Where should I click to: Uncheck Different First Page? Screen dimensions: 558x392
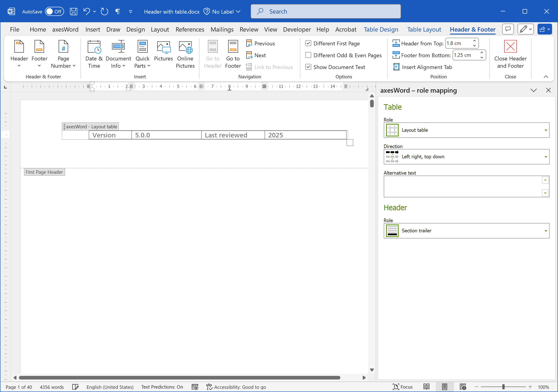point(308,43)
